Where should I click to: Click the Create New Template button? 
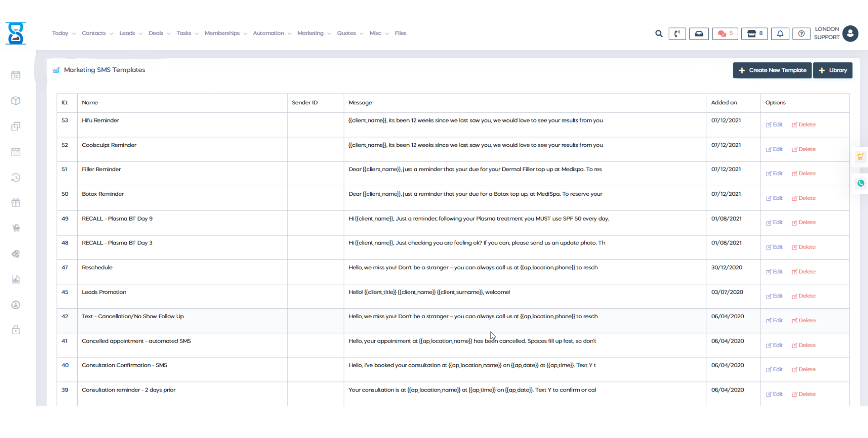772,70
